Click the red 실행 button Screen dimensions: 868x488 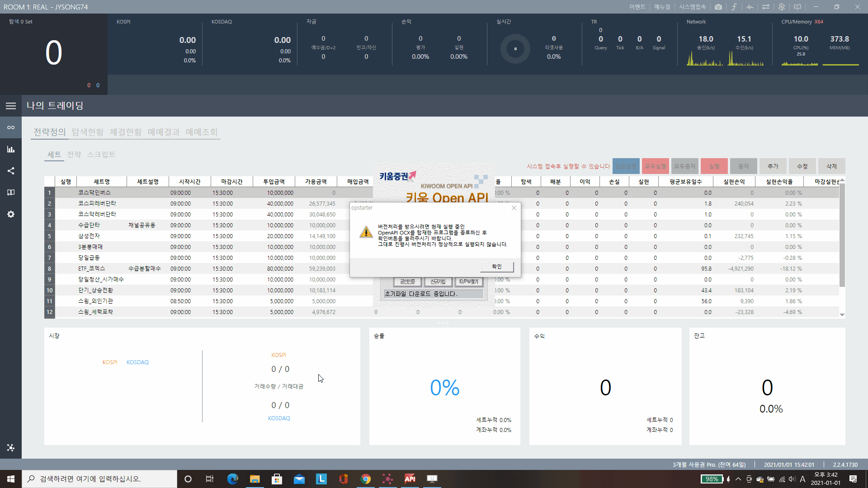714,166
